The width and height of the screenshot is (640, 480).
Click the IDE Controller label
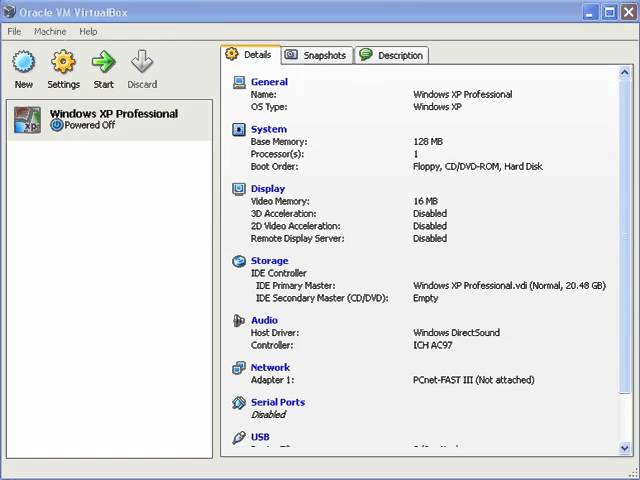(278, 273)
